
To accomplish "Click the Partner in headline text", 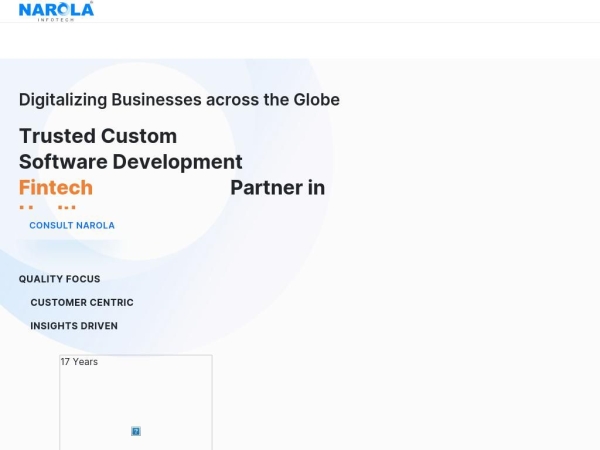I will pyautogui.click(x=277, y=187).
